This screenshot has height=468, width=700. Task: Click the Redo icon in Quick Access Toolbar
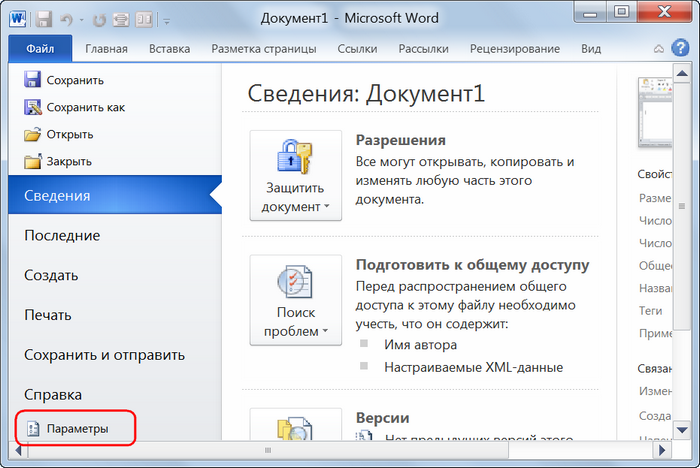coord(99,20)
